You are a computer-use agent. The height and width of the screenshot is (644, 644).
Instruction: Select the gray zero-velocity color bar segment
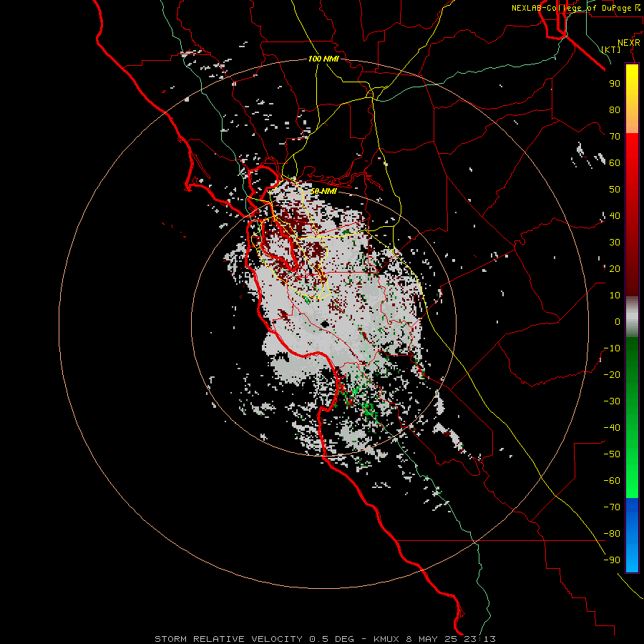[632, 317]
